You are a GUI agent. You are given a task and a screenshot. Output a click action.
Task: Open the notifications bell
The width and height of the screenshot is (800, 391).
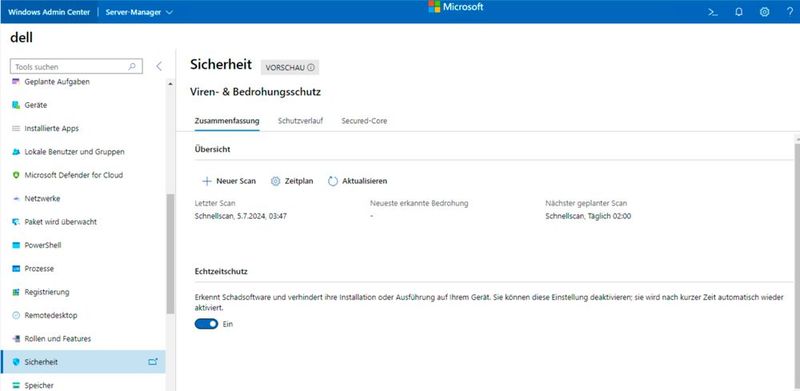[x=739, y=12]
